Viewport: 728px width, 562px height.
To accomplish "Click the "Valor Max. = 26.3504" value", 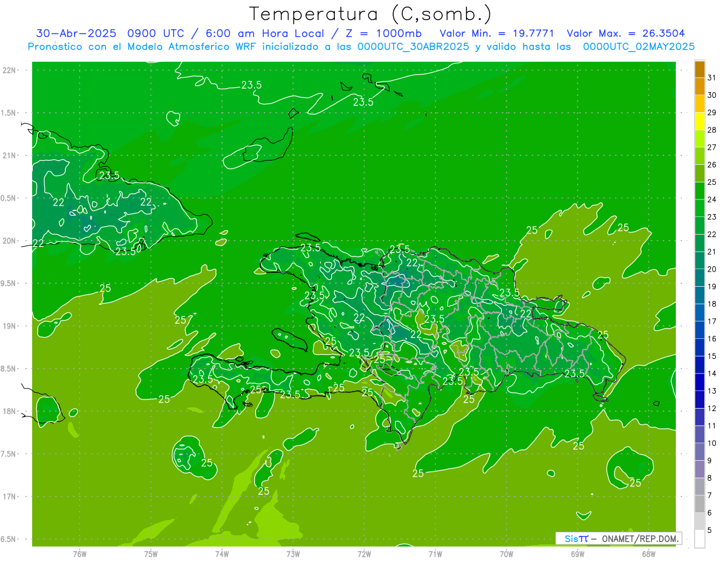I will click(625, 33).
